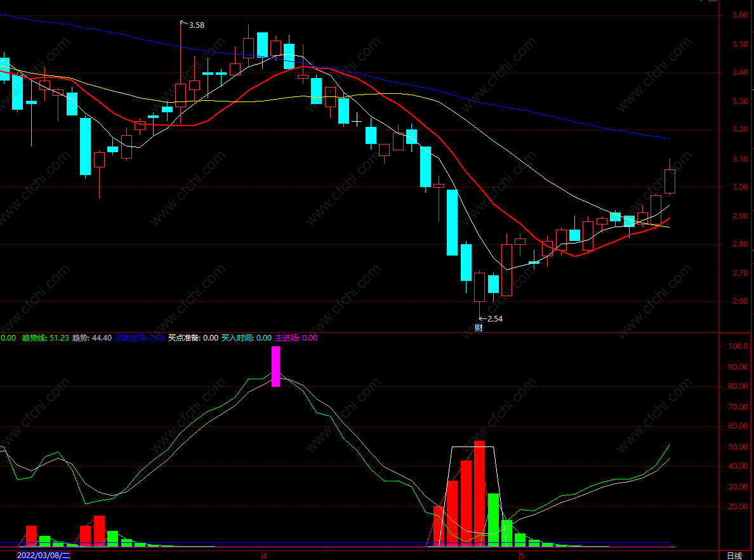Click the month 4 marker on the time axis
The image size is (754, 560).
tap(265, 556)
